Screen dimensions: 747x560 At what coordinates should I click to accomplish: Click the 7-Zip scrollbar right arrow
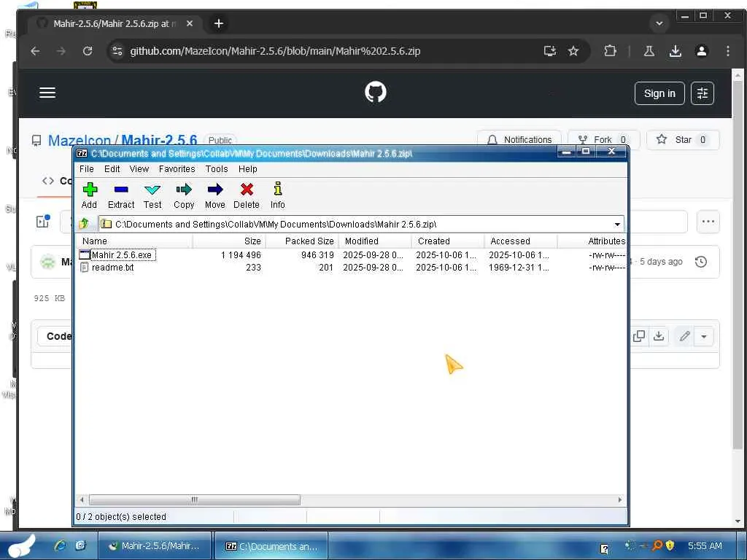coord(619,499)
